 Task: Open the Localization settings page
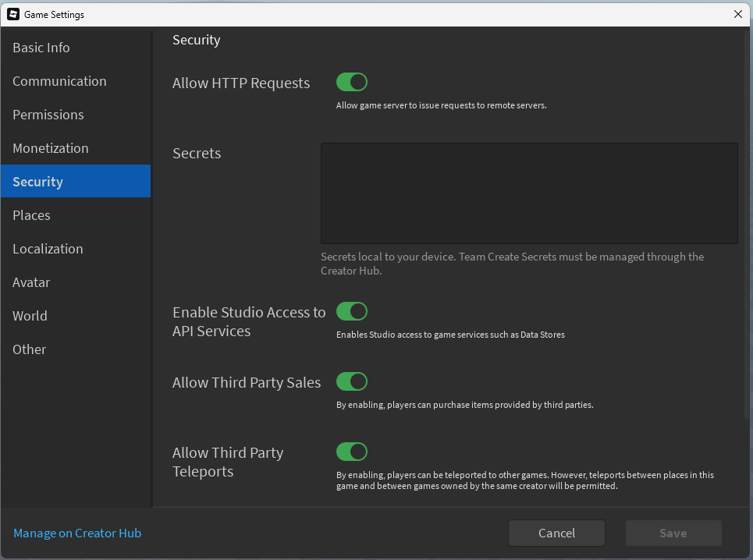[48, 249]
